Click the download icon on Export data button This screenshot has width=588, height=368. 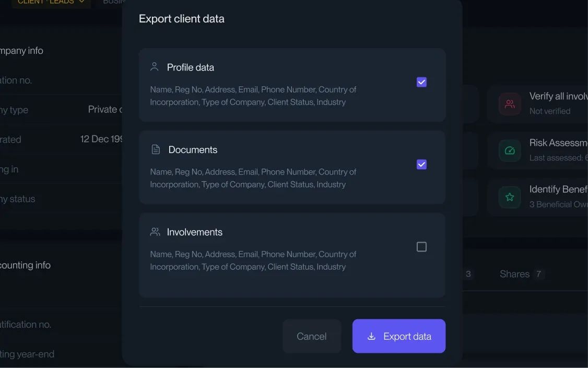click(372, 336)
